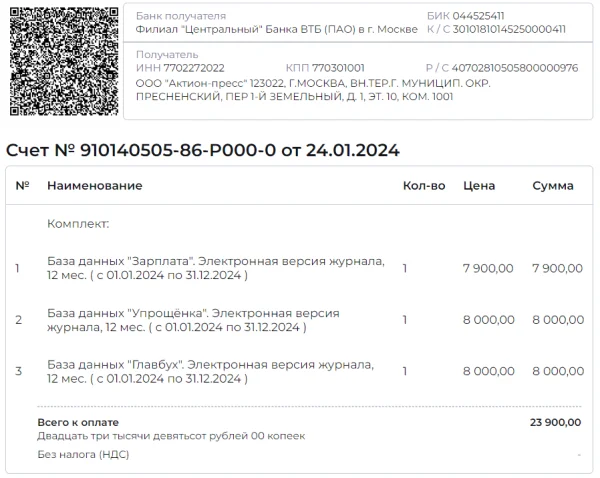Select the "Упрощёнка" database row description

coord(193,320)
